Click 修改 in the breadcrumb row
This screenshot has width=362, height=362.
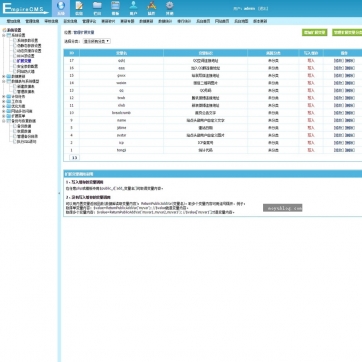339,113
